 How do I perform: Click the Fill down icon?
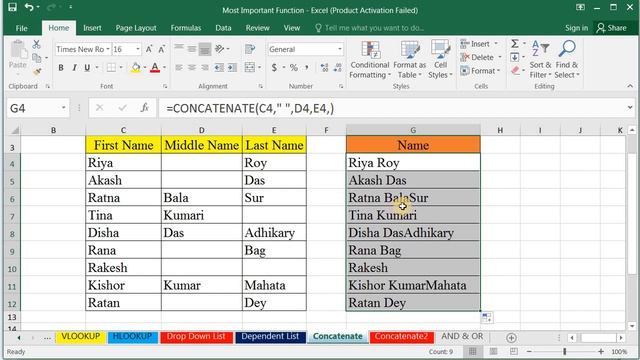coord(515,57)
